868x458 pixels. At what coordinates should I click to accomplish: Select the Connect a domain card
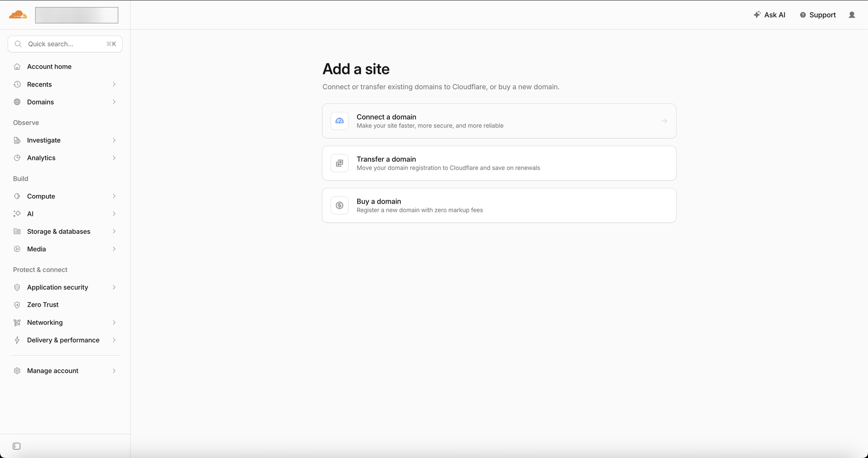[499, 121]
